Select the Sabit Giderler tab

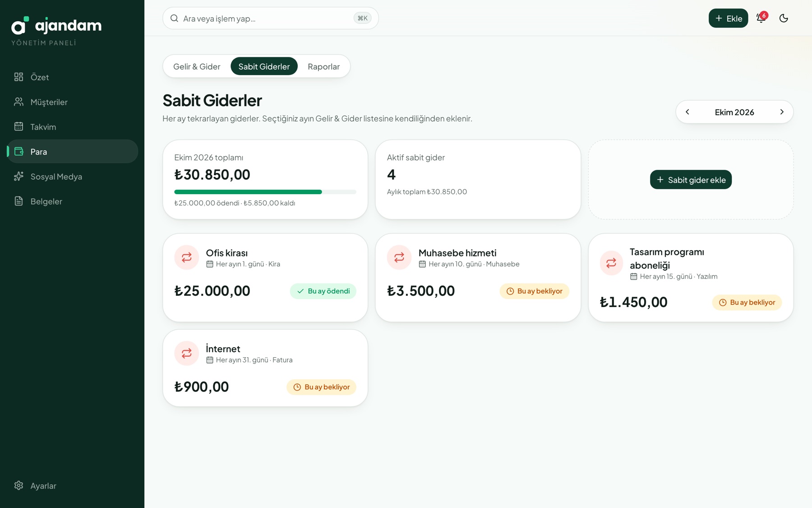264,66
